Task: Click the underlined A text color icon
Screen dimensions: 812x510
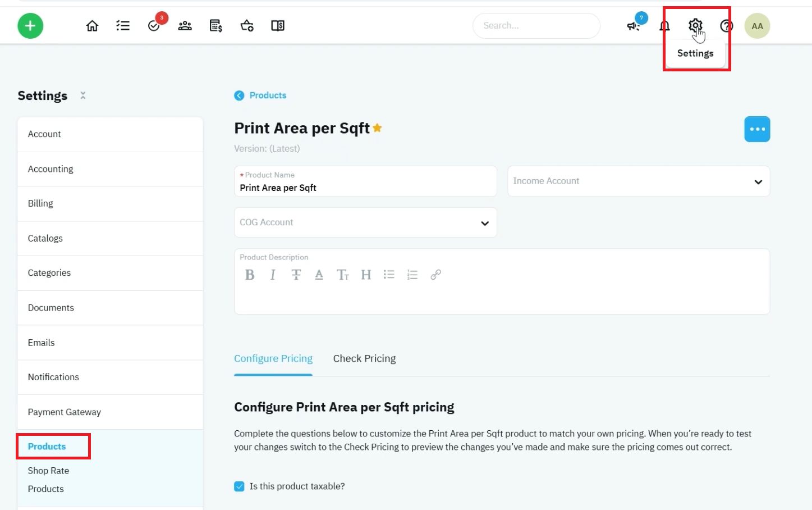Action: pos(319,275)
